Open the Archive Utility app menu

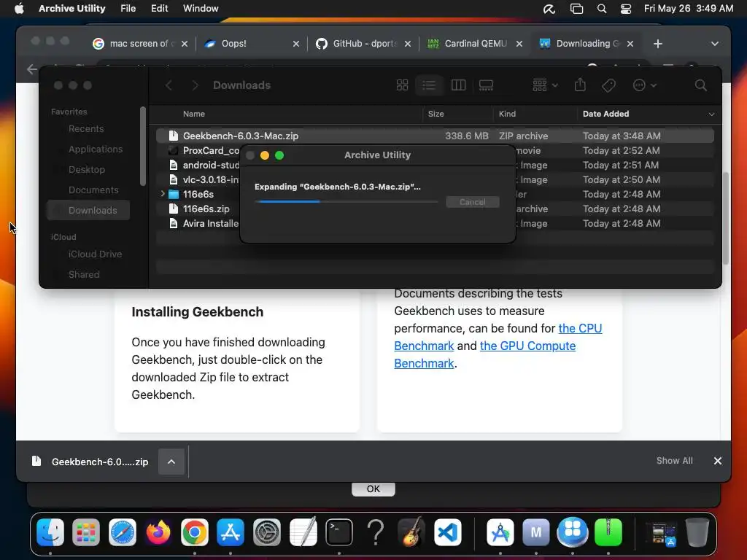click(72, 9)
